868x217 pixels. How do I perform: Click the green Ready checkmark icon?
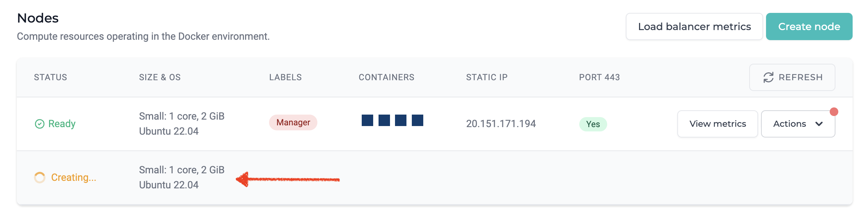(x=39, y=124)
